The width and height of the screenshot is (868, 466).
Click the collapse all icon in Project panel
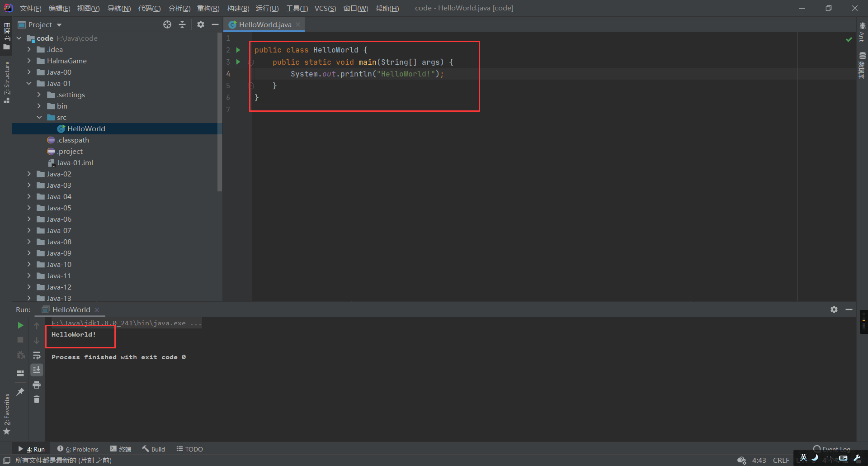point(182,24)
